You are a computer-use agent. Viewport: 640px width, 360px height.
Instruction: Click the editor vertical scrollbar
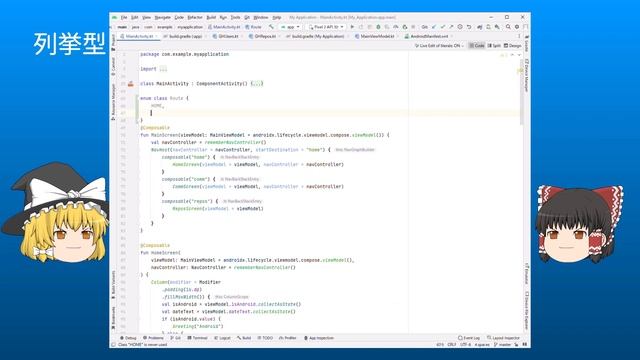coord(521,92)
